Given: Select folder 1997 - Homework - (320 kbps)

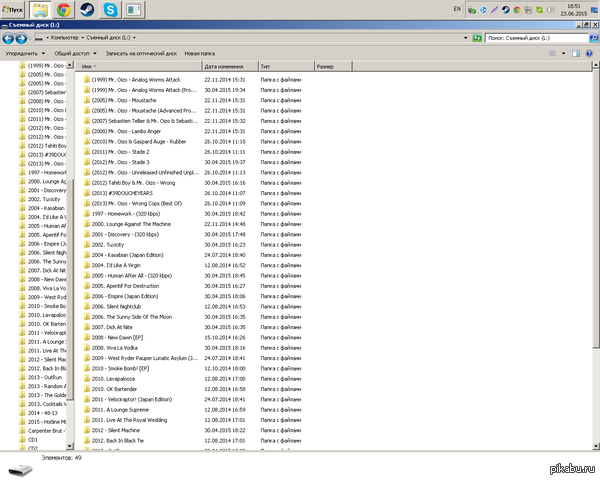Looking at the screenshot, I should [122, 214].
